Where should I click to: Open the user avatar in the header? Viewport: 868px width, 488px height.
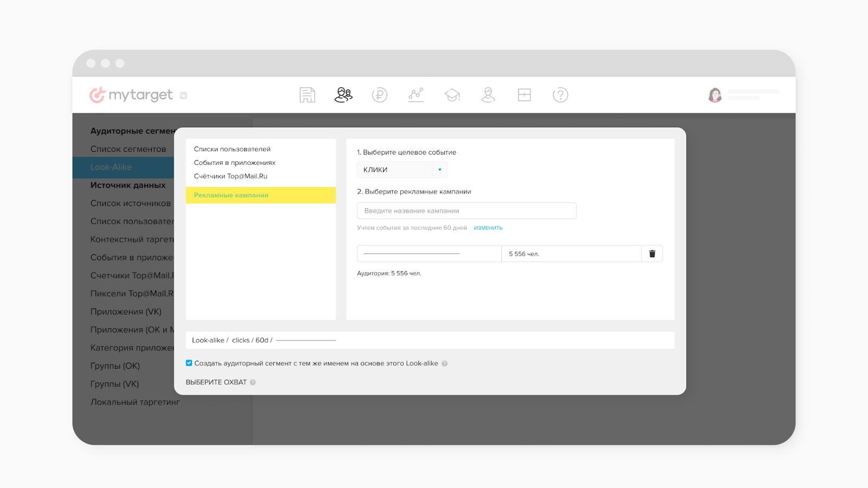click(x=715, y=95)
